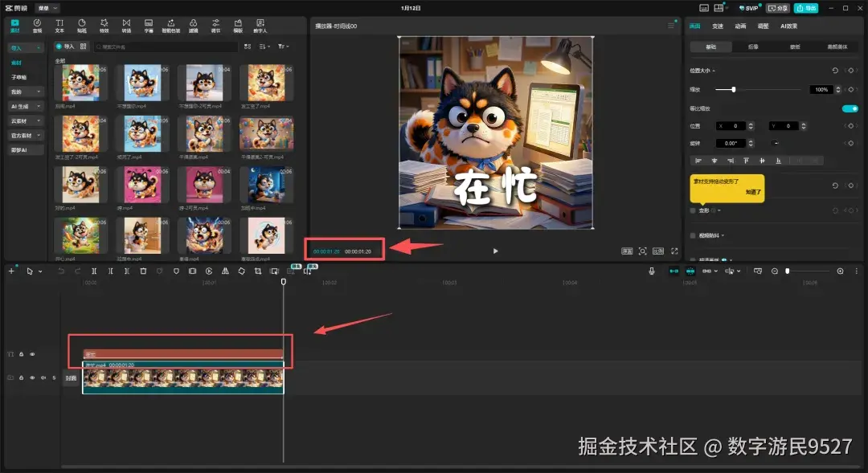Screen dimensions: 868x473
Task: Delete the selected clip with trash icon
Action: [x=143, y=271]
